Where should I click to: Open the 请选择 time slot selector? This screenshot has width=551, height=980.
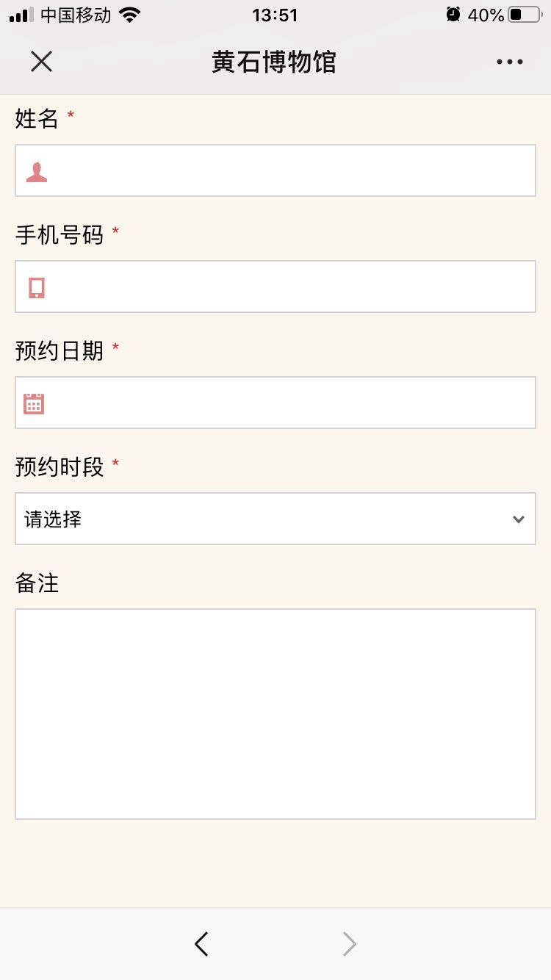tap(264, 519)
